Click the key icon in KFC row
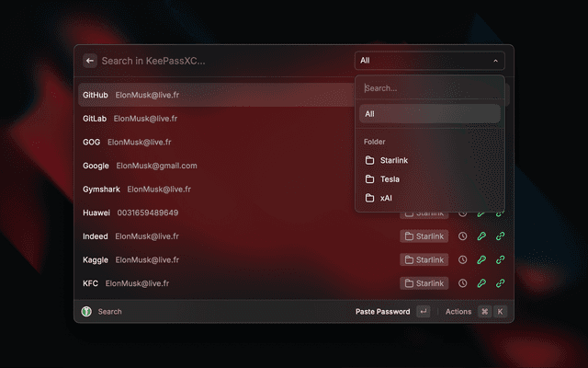This screenshot has height=368, width=588. [481, 283]
